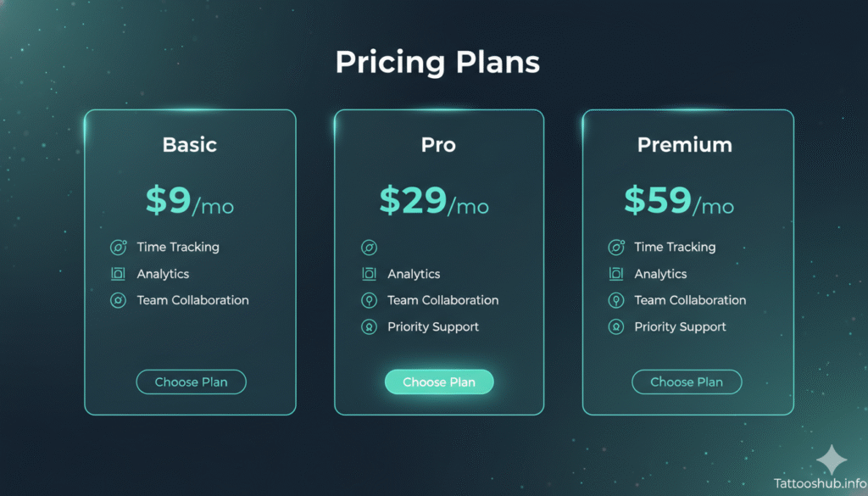Click the Premium plan title
Screen dimensions: 868x496
click(685, 144)
